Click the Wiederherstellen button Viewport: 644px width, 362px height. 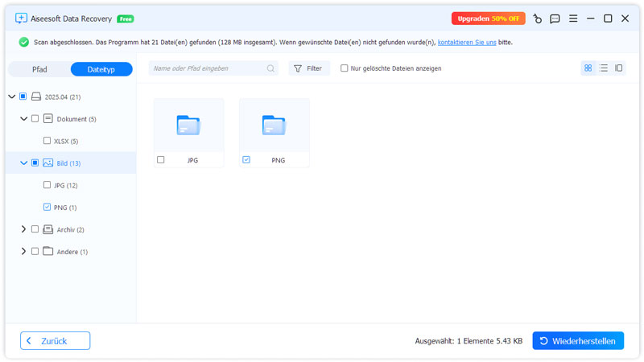coord(578,341)
